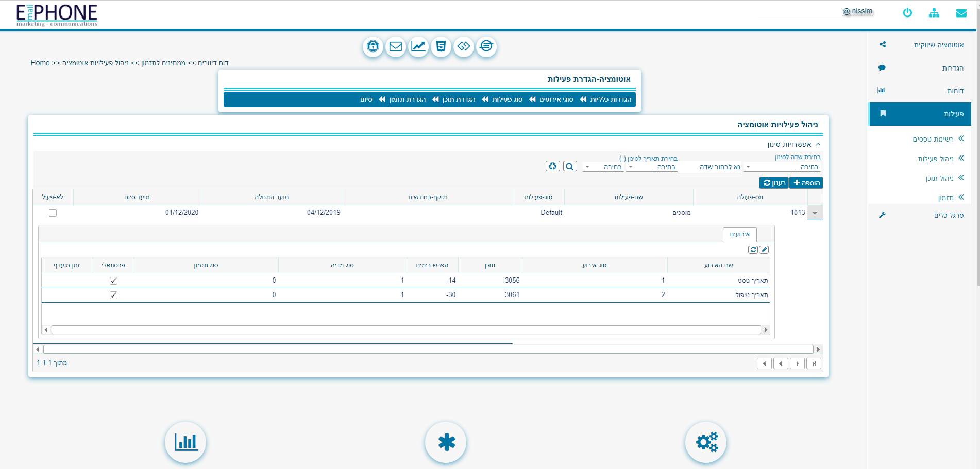
Task: Open the lock security round toolbar icon
Action: tap(373, 46)
